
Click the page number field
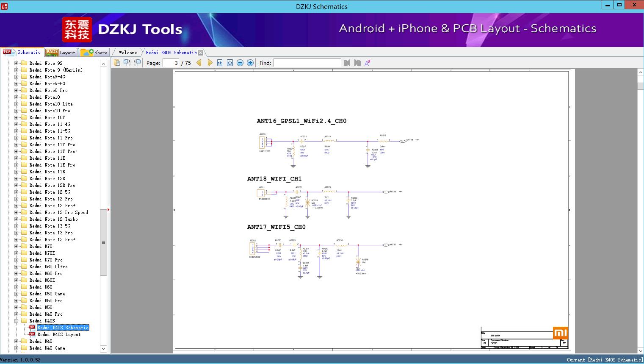click(171, 63)
